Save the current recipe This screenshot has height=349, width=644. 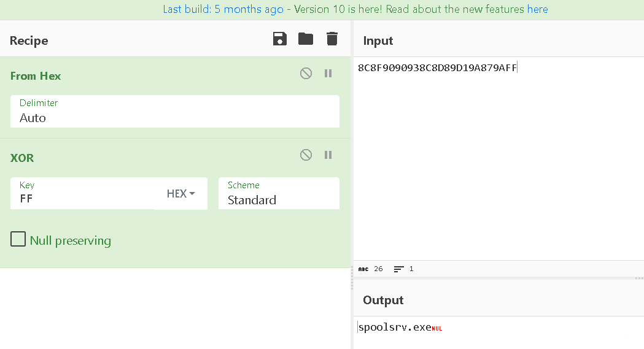click(x=280, y=39)
